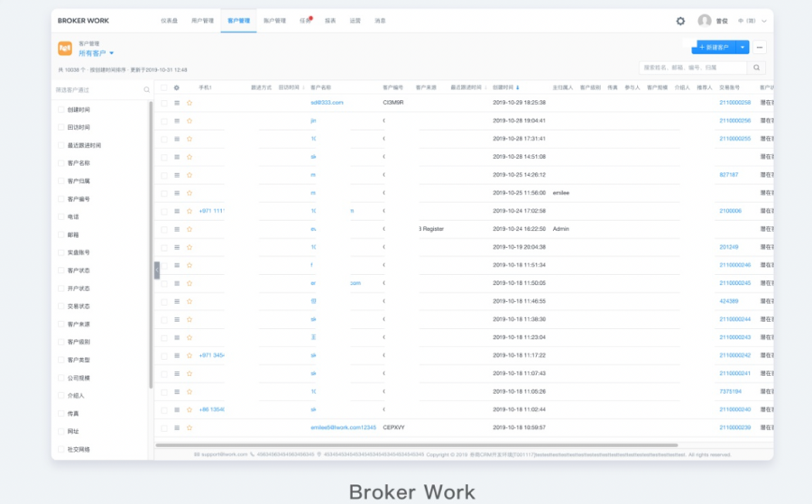Star the row created 2019-10-28 19:04:41
Viewport: 812px width, 504px height.
pos(189,121)
